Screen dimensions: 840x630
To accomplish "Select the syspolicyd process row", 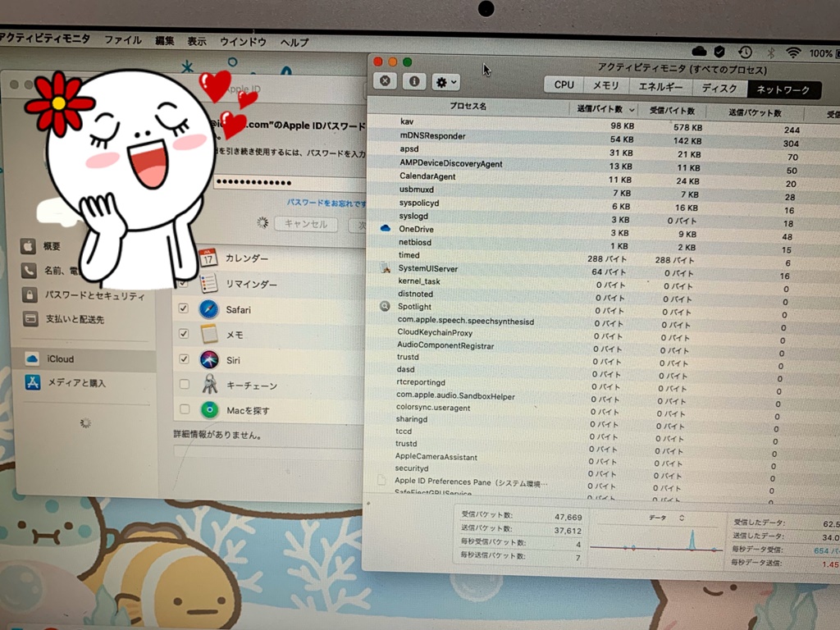I will [x=604, y=205].
